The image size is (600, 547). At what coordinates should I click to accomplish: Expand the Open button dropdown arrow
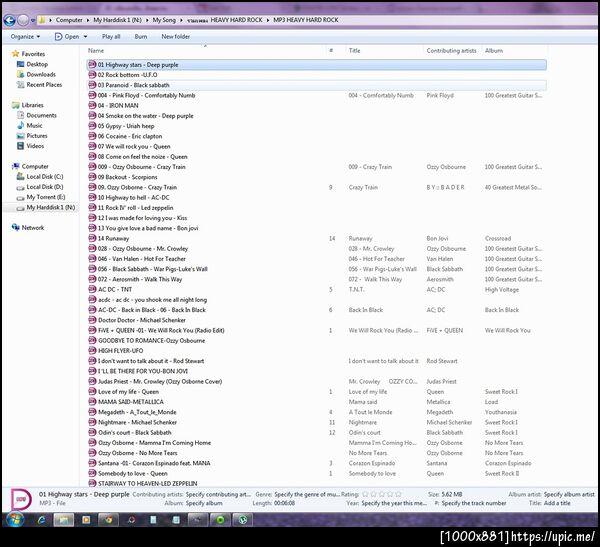85,37
